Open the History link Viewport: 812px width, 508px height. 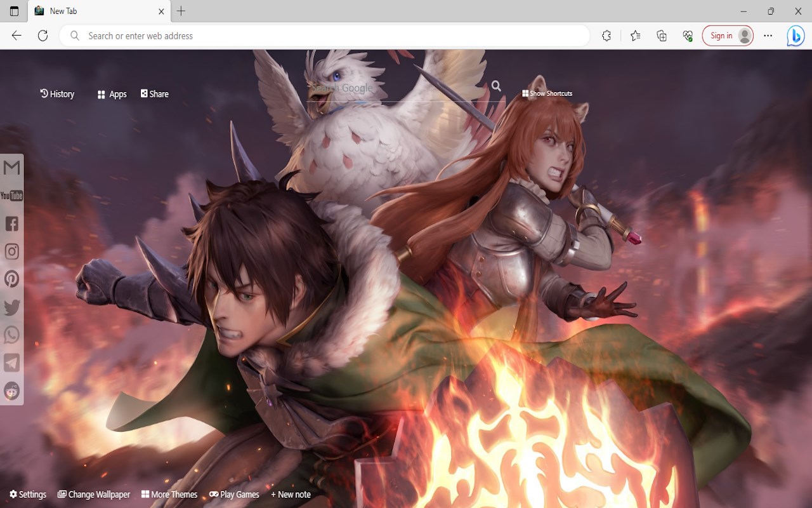(x=57, y=94)
